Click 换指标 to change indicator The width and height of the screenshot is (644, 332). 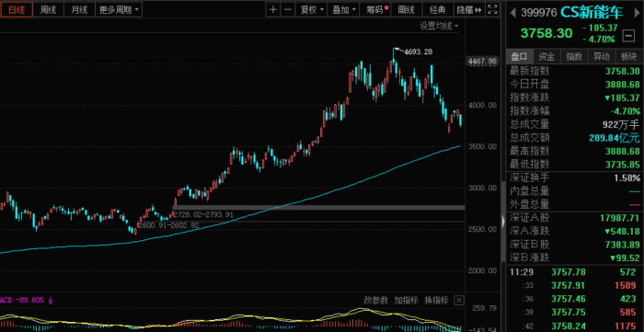pos(436,300)
